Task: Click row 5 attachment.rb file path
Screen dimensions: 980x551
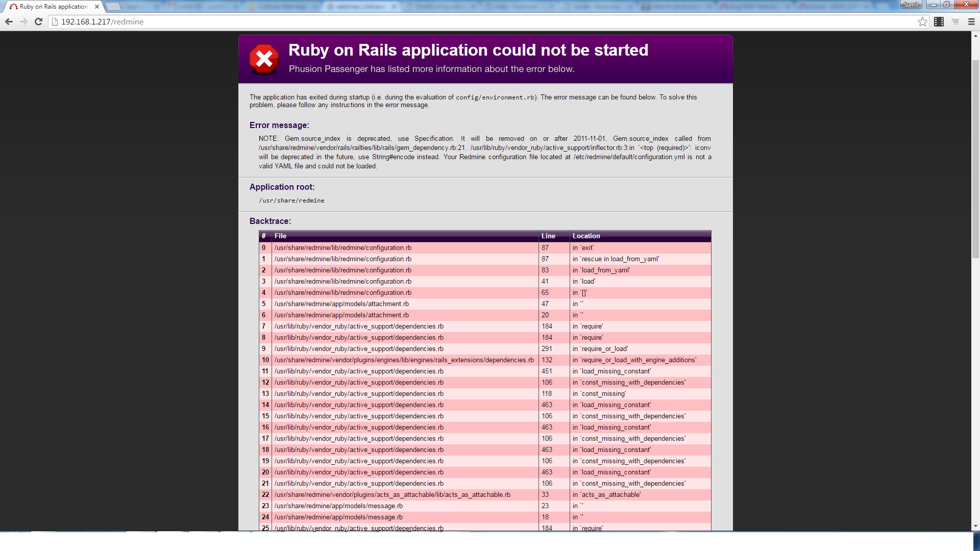Action: coord(341,304)
